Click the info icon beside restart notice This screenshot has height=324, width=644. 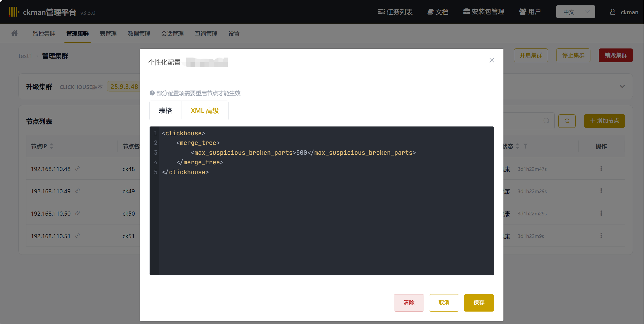(x=152, y=93)
